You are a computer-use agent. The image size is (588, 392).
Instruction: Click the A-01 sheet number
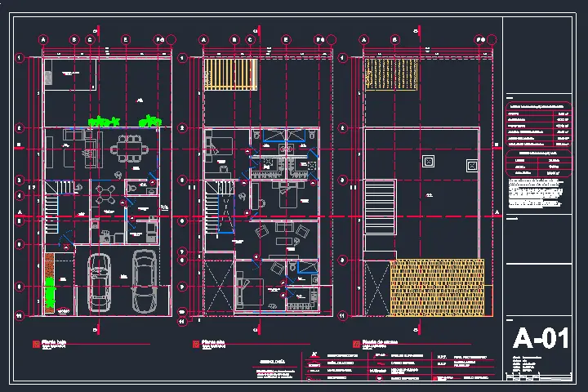(x=541, y=338)
